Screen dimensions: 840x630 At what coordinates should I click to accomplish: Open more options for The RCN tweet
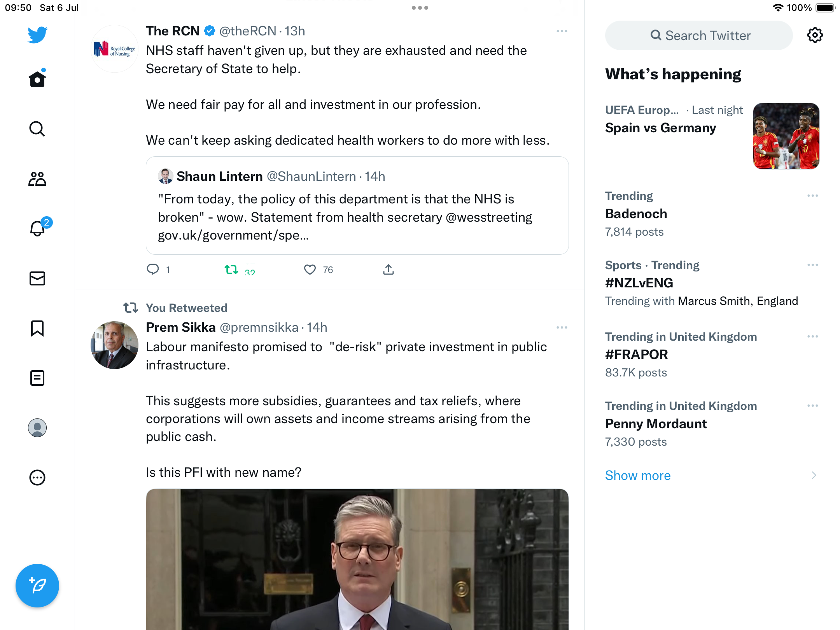pyautogui.click(x=562, y=31)
